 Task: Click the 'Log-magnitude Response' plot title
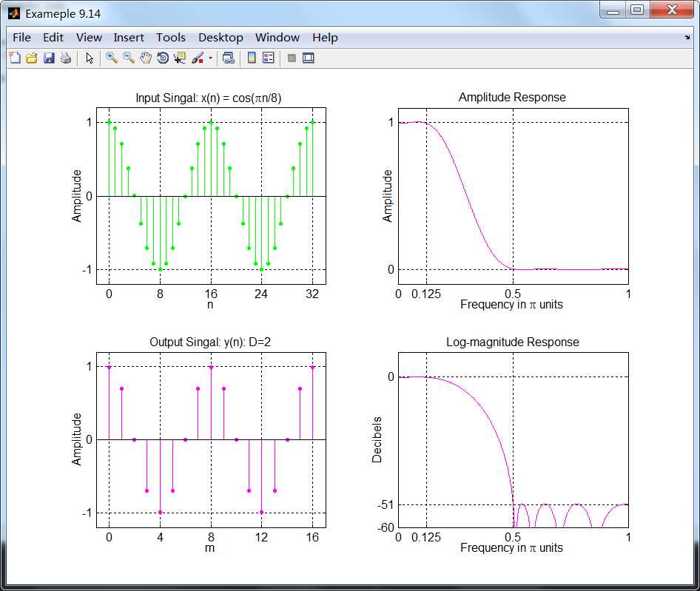[513, 342]
